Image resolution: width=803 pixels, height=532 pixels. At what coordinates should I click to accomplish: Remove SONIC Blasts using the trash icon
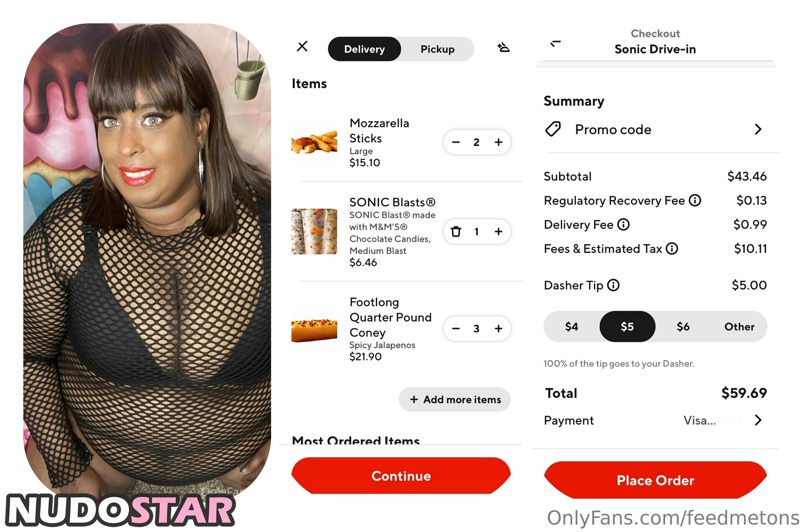[x=456, y=231]
